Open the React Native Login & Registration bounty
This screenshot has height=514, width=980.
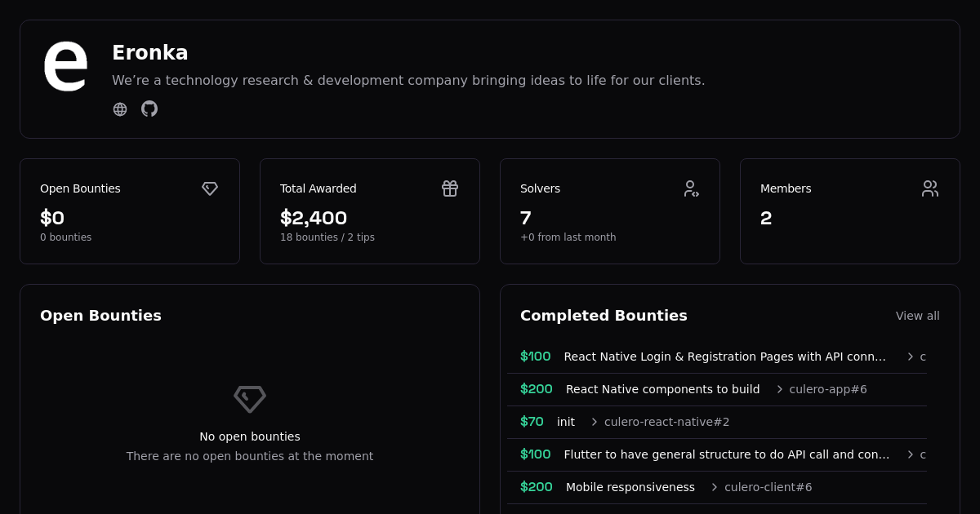coord(724,357)
